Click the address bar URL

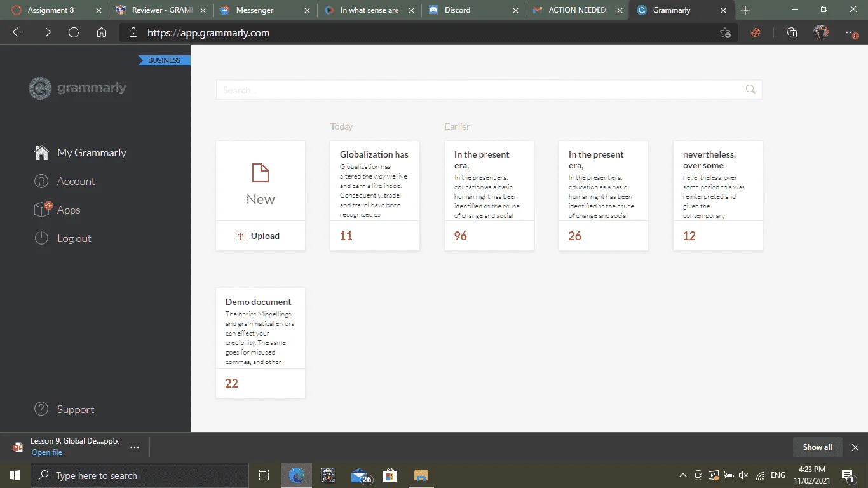[208, 32]
